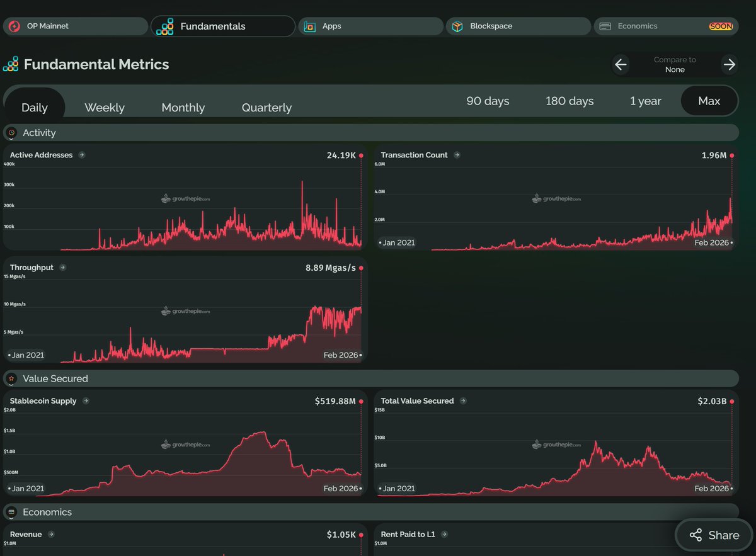Select Weekly aggregation
The image size is (756, 556).
point(105,108)
